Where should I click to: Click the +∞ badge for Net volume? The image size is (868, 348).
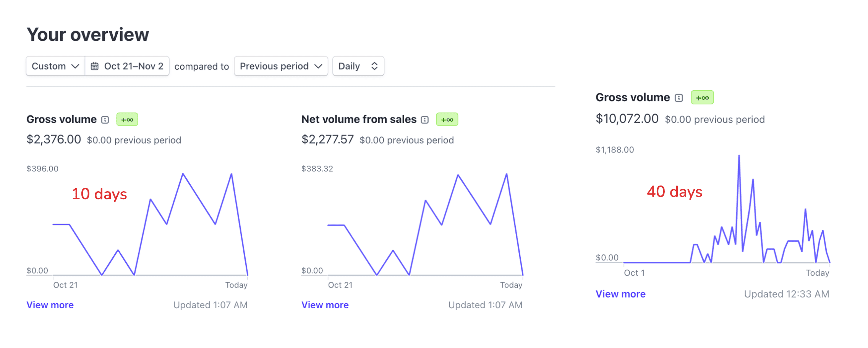click(447, 120)
